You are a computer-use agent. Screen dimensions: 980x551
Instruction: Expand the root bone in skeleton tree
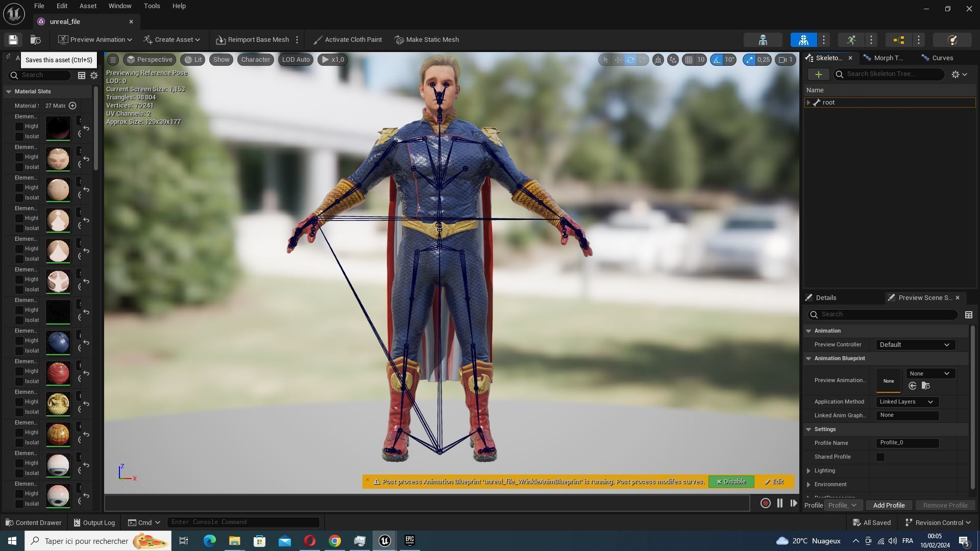[x=808, y=103]
